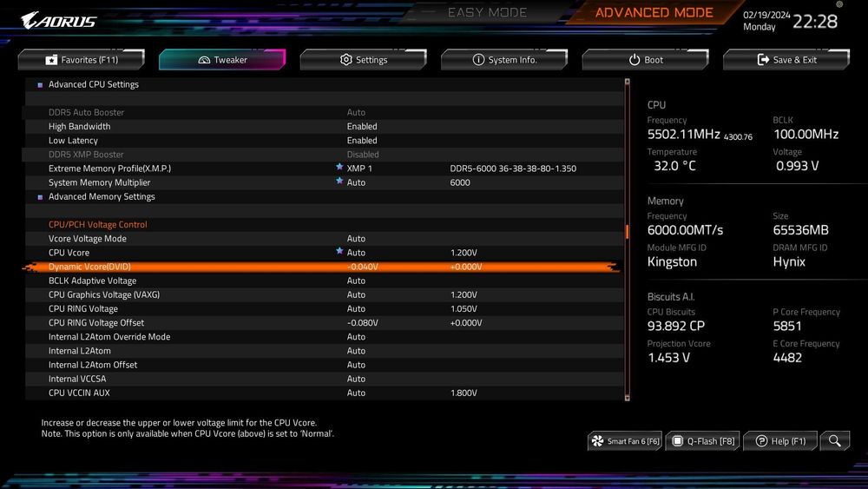The width and height of the screenshot is (868, 489).
Task: Open the System Info. tab
Action: click(x=504, y=60)
